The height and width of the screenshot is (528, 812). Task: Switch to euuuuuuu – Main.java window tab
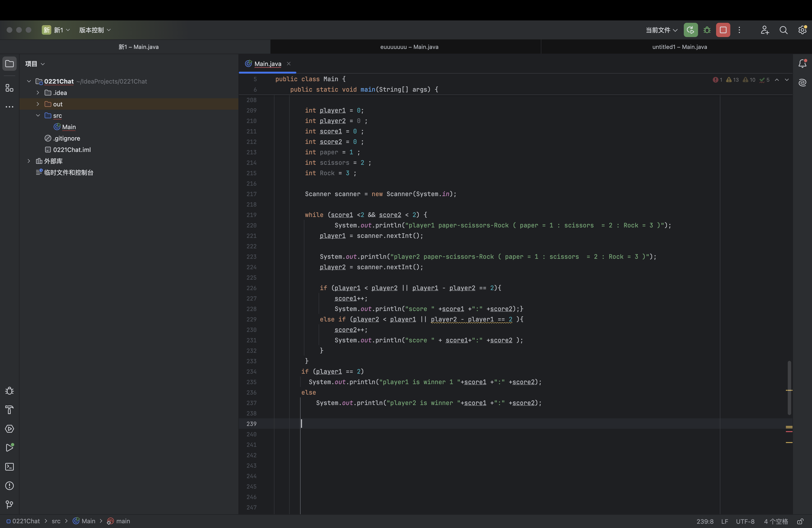[409, 47]
